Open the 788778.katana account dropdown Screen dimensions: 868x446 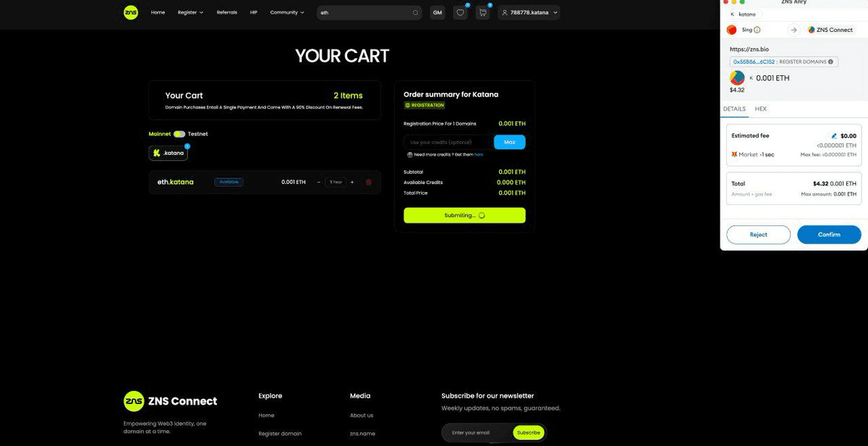coord(529,12)
